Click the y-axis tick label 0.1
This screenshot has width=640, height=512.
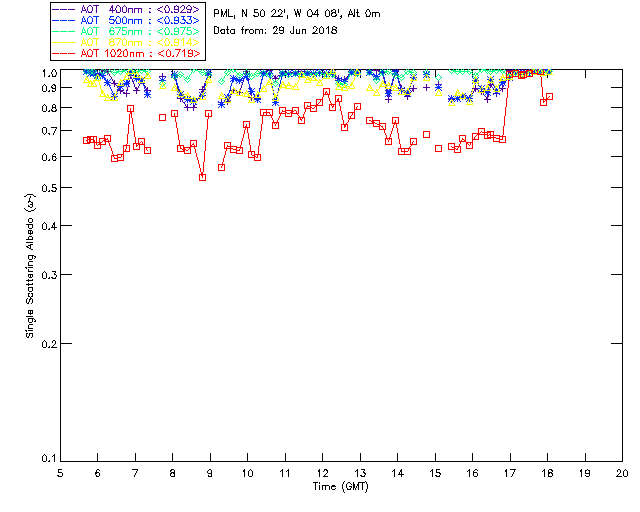[x=49, y=459]
